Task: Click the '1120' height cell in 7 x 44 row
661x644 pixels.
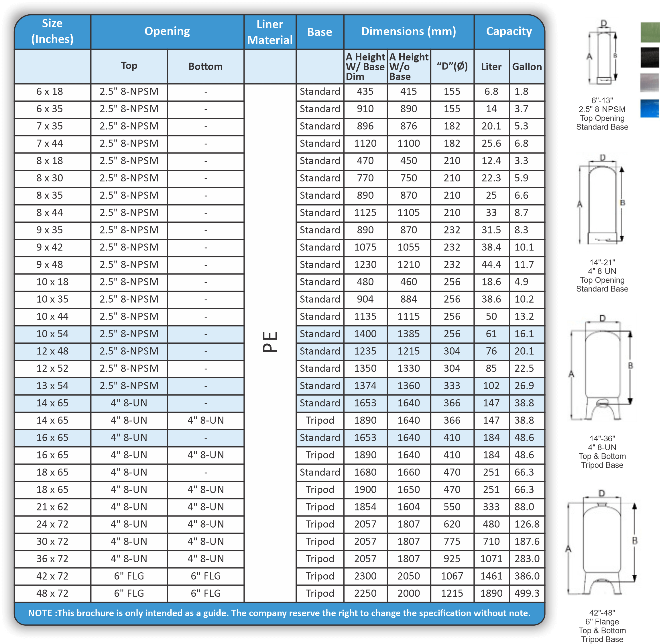Action: tap(365, 144)
